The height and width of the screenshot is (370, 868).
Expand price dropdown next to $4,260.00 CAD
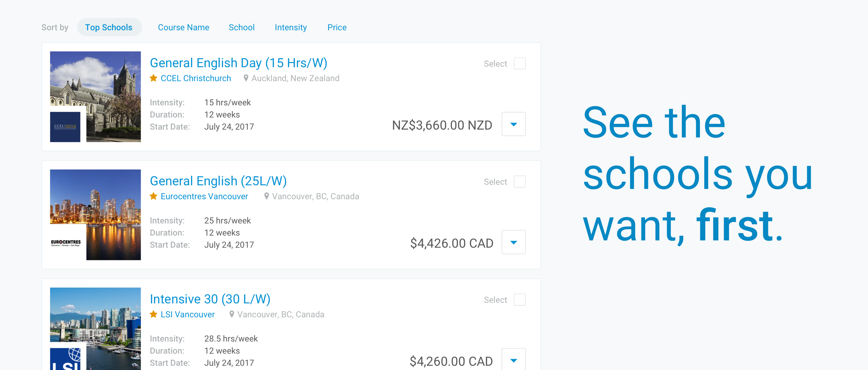[514, 359]
